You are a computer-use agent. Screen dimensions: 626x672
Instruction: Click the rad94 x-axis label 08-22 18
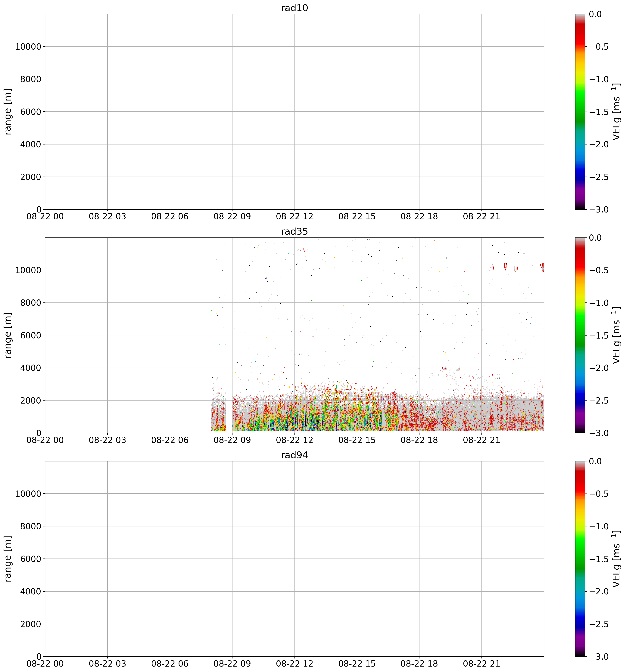coord(419,664)
